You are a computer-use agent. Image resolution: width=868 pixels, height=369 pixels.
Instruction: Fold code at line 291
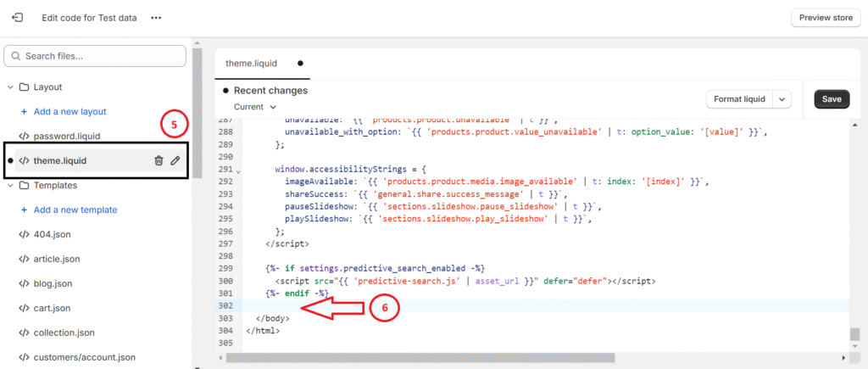coord(238,171)
